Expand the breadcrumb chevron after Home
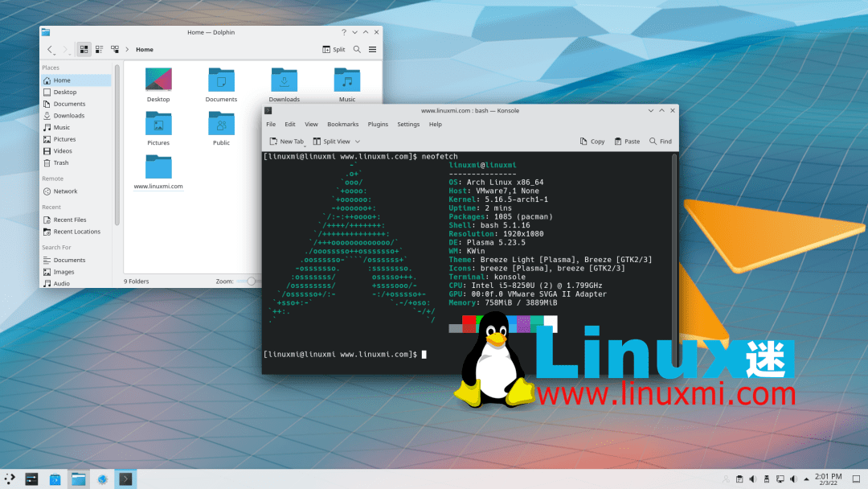This screenshot has height=489, width=868. (x=127, y=49)
